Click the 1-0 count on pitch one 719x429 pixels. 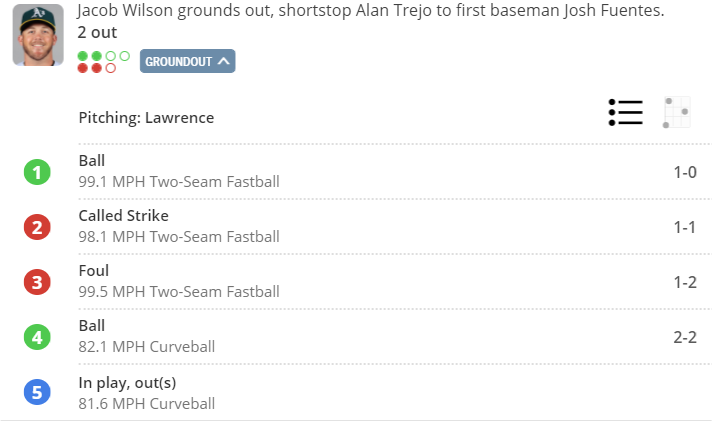pos(685,172)
